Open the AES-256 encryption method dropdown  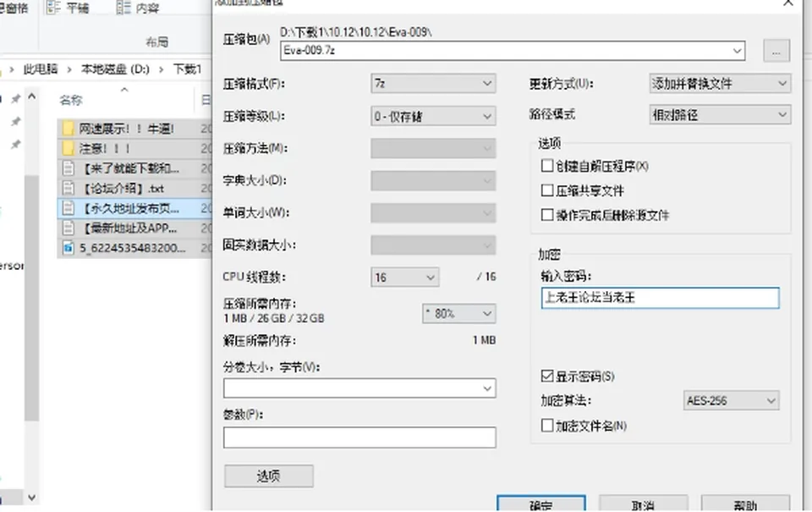click(x=731, y=400)
